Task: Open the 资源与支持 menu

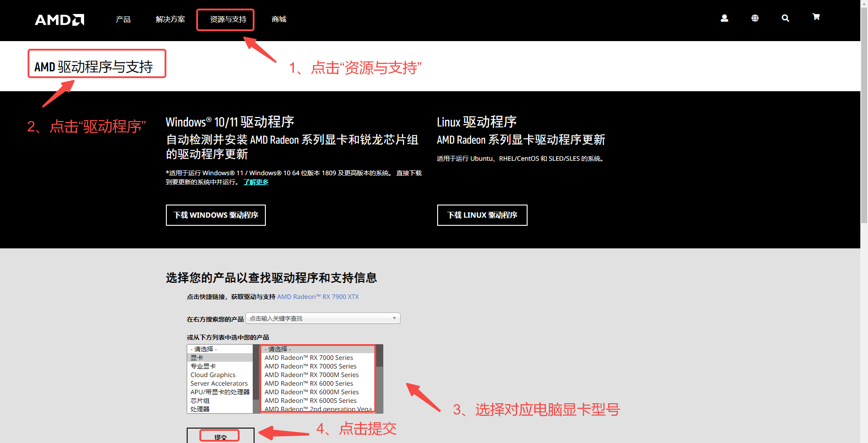Action: click(x=228, y=19)
